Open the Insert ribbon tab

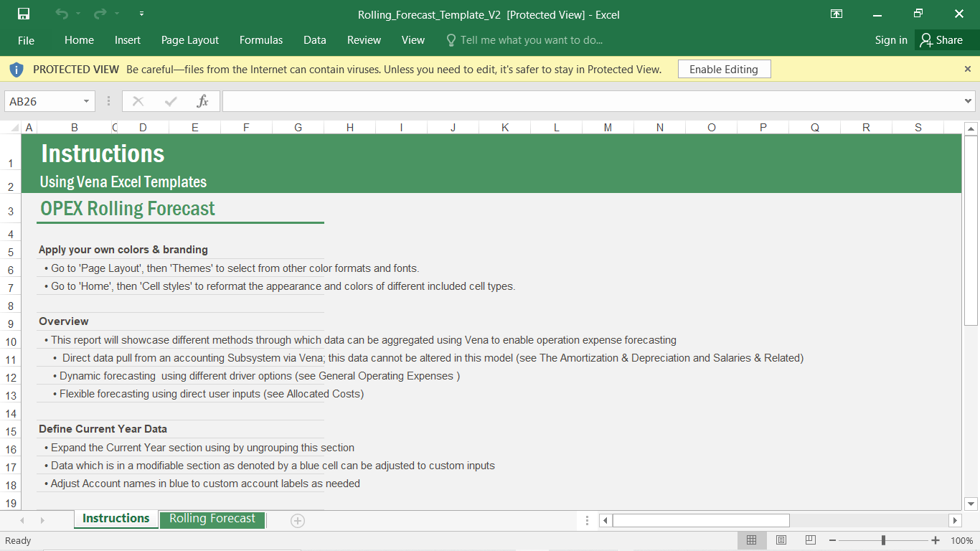pyautogui.click(x=128, y=40)
